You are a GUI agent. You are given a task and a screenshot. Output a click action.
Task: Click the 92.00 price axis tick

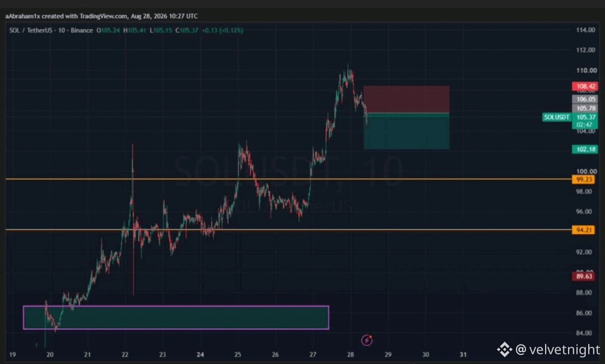coord(584,252)
